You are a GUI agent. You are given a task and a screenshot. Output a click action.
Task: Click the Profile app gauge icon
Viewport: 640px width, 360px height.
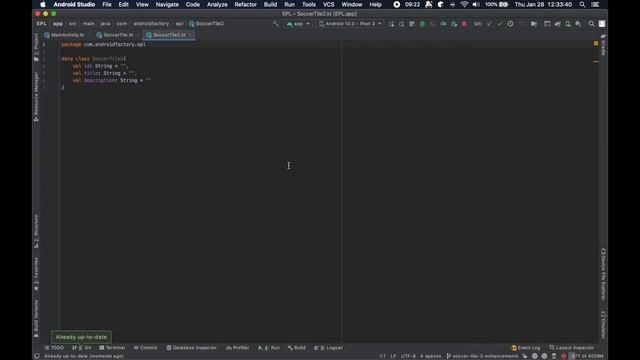443,24
